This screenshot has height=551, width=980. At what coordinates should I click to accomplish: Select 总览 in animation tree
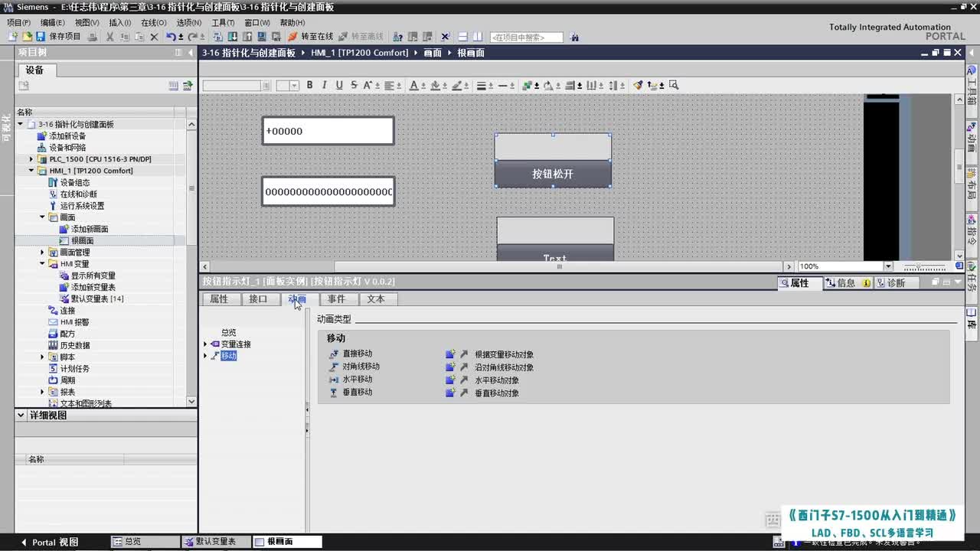pos(228,332)
